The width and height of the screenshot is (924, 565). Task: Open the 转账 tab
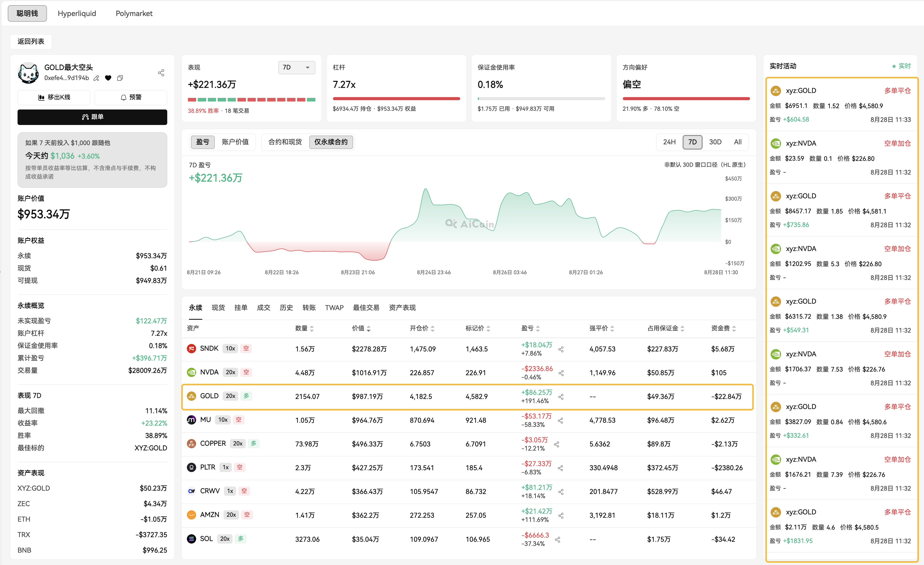click(x=309, y=308)
